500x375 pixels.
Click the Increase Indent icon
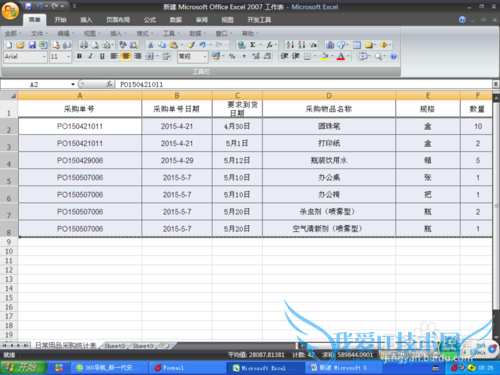click(296, 56)
